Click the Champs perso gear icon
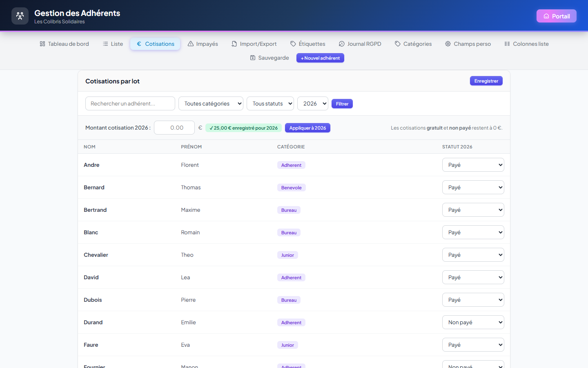Screen dimensions: 588x368 448,44
